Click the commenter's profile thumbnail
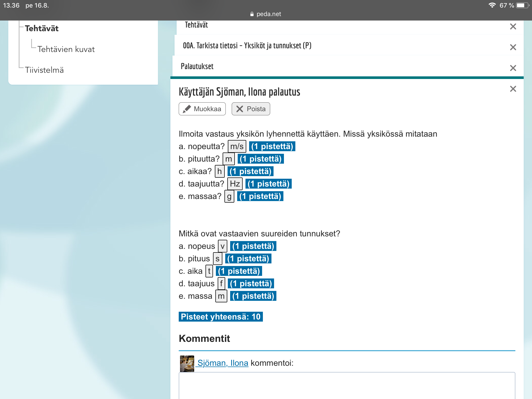The width and height of the screenshot is (532, 399). pos(187,363)
